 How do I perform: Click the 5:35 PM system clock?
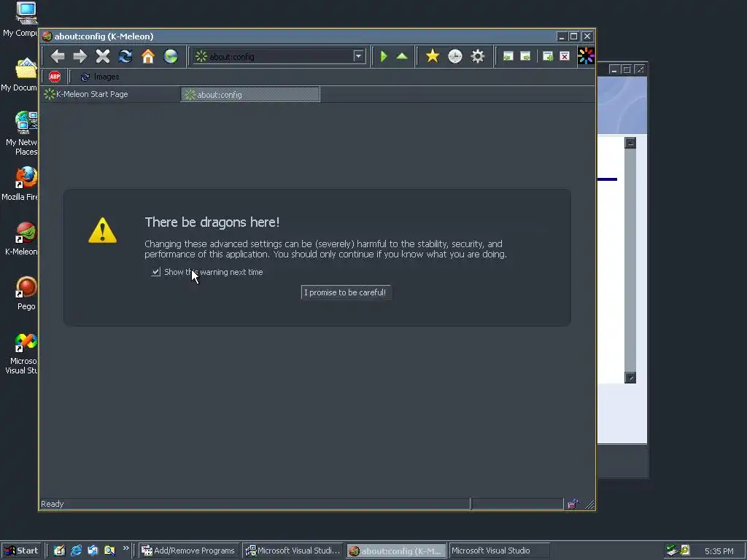719,551
